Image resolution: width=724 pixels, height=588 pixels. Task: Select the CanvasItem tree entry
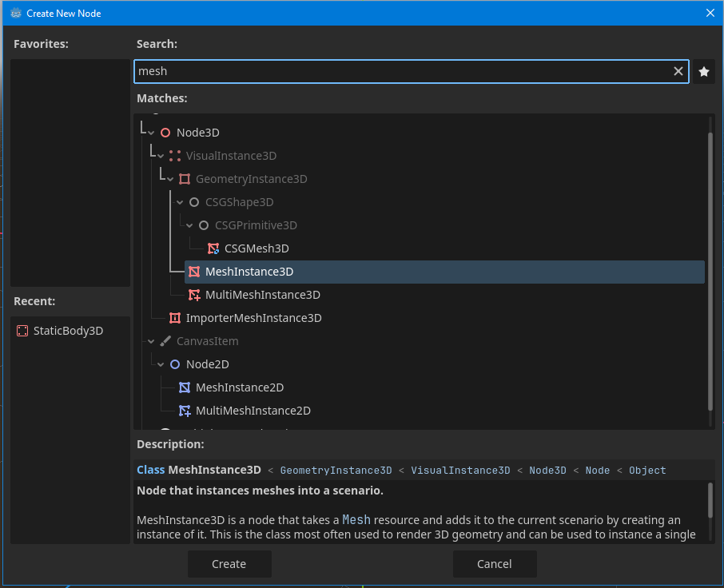(x=207, y=341)
